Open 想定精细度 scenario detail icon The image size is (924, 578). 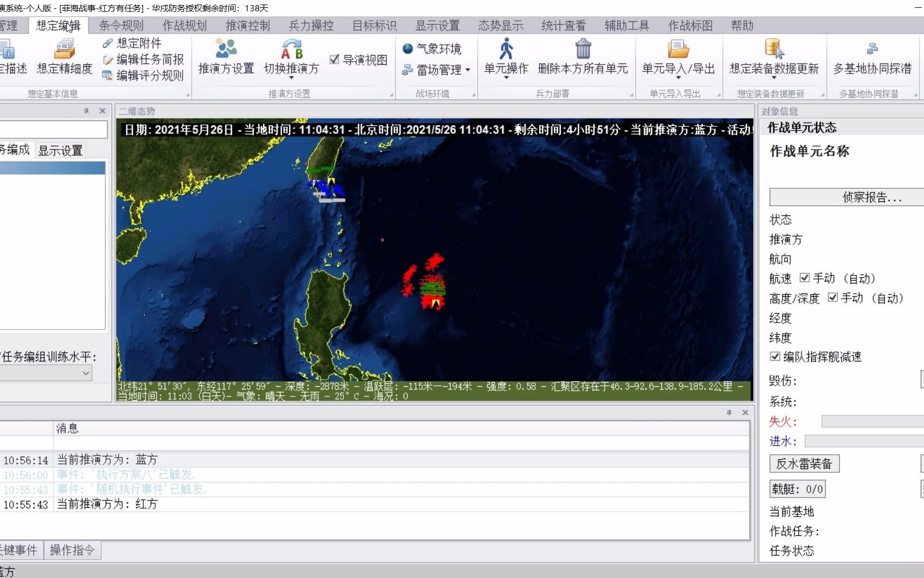pyautogui.click(x=65, y=49)
